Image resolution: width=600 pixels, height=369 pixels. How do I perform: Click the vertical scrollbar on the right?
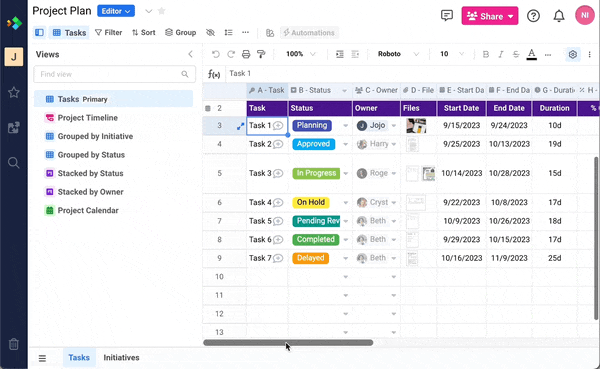(x=596, y=238)
